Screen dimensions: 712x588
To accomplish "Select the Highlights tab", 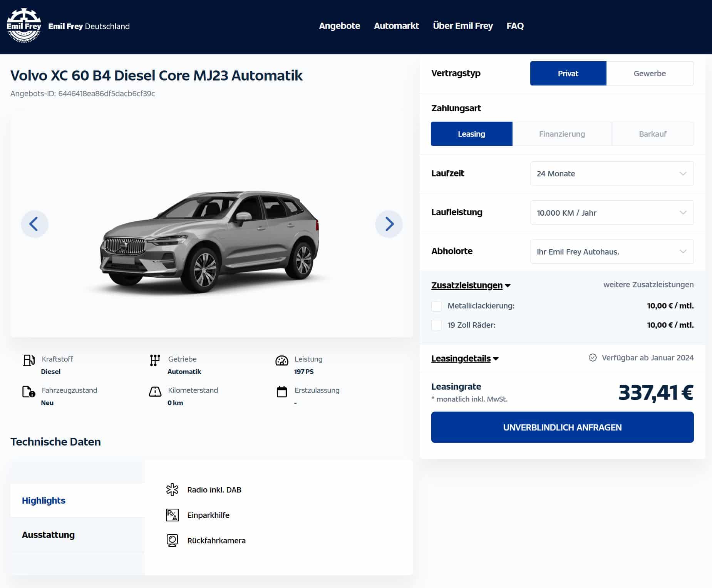I will pyautogui.click(x=77, y=500).
